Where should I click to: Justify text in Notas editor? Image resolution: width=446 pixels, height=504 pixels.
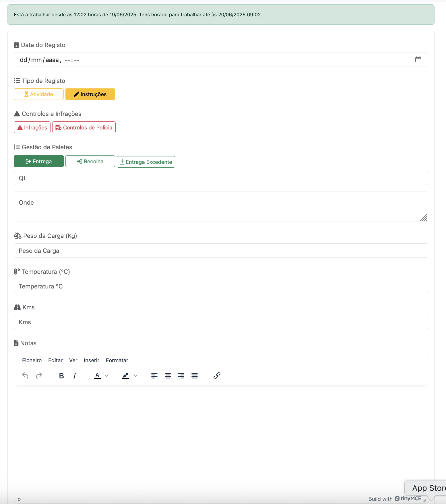(x=195, y=375)
